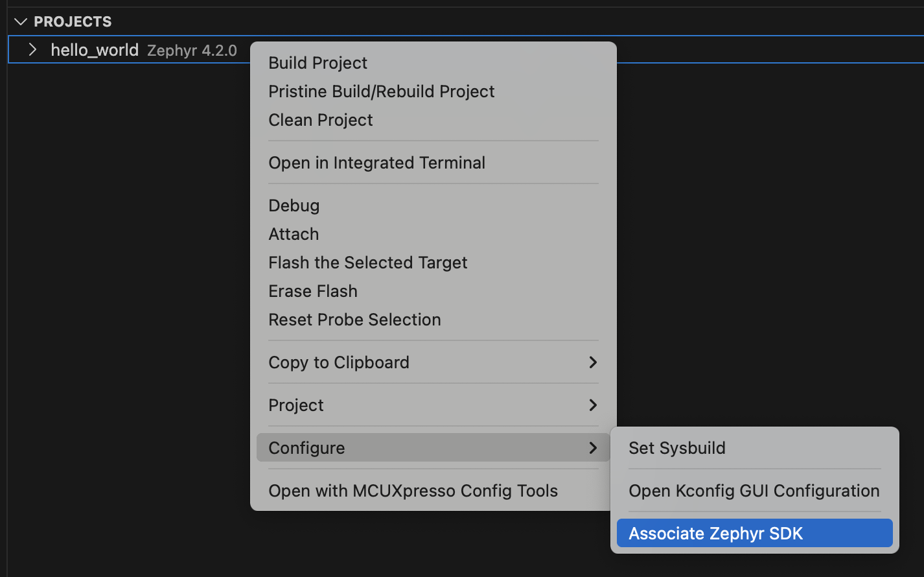Select the hello_world project row
Image resolution: width=924 pixels, height=577 pixels.
tap(95, 49)
